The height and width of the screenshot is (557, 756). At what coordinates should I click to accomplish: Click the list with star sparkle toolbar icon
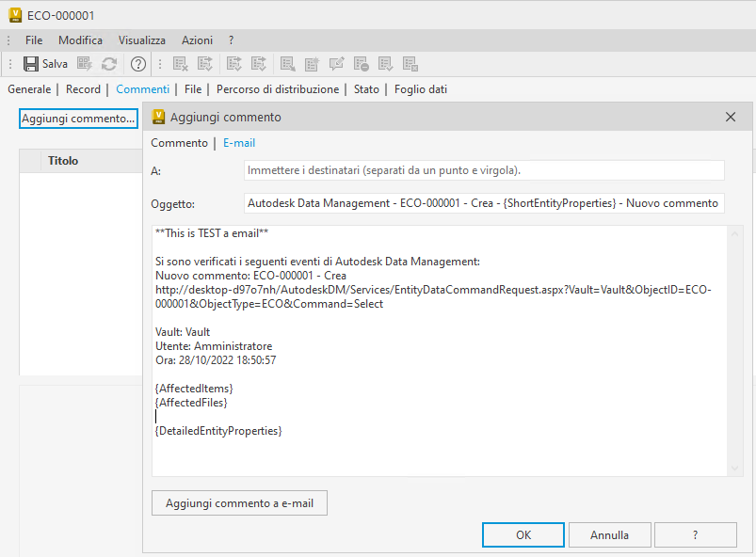pos(312,64)
